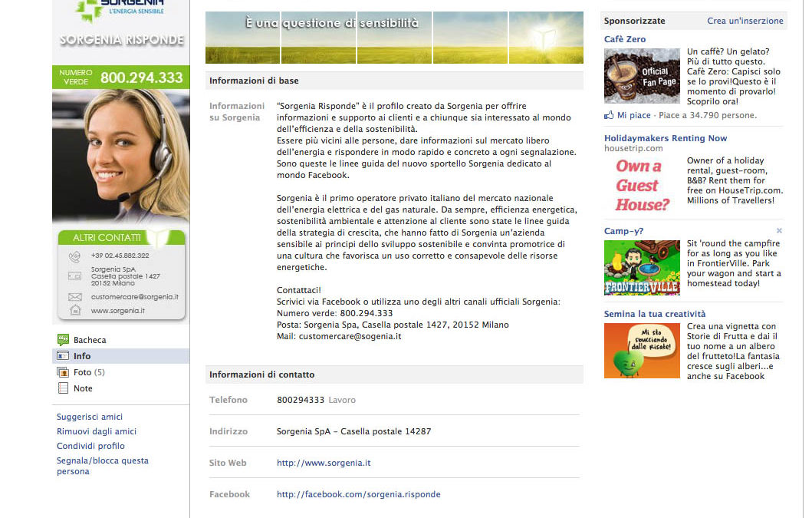Screen dimensions: 812x518
Task: Click the Informazioni di contatto header
Action: (x=394, y=374)
